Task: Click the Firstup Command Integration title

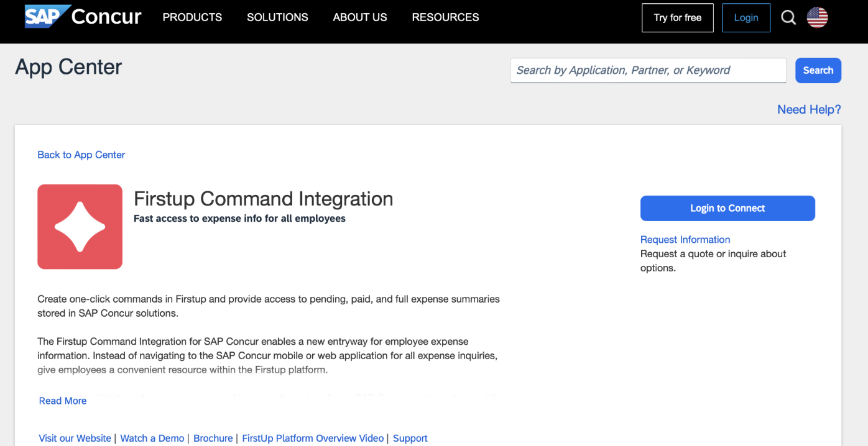Action: point(264,199)
